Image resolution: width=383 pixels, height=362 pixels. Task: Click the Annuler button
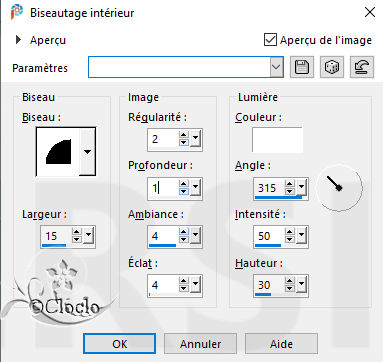(x=200, y=344)
